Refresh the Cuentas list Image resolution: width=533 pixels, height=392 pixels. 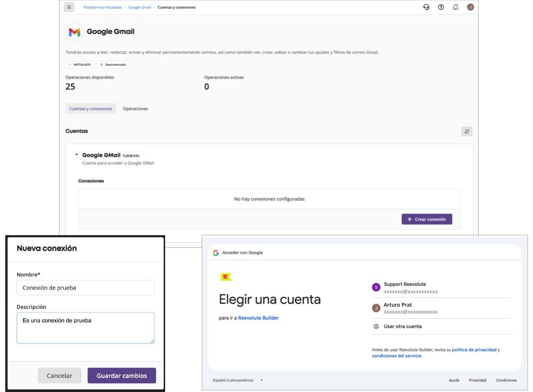[467, 132]
